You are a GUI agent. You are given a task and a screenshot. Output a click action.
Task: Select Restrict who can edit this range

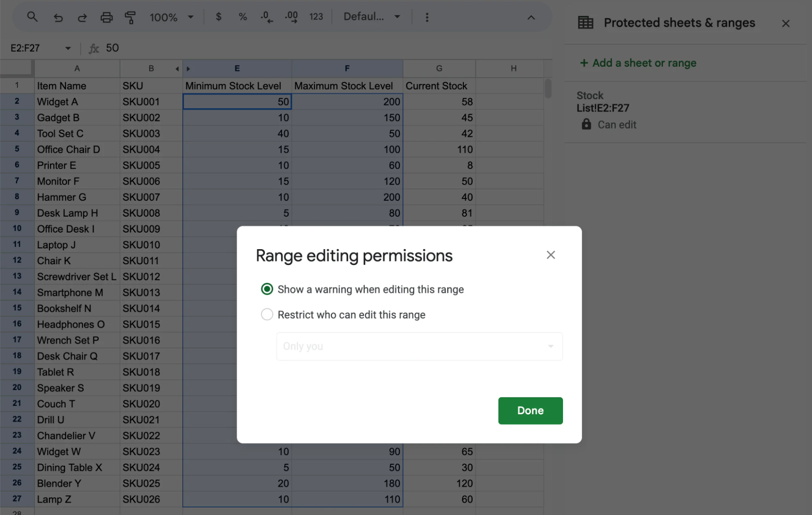267,314
